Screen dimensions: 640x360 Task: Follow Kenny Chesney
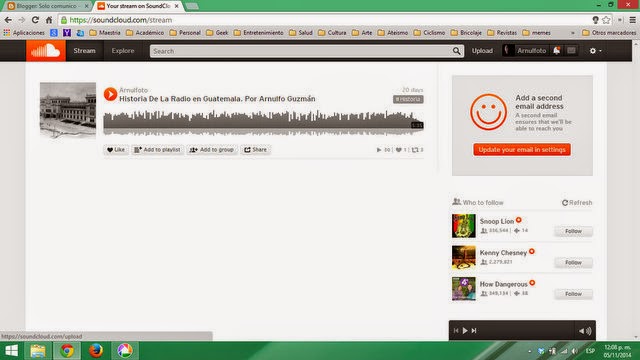pos(573,262)
